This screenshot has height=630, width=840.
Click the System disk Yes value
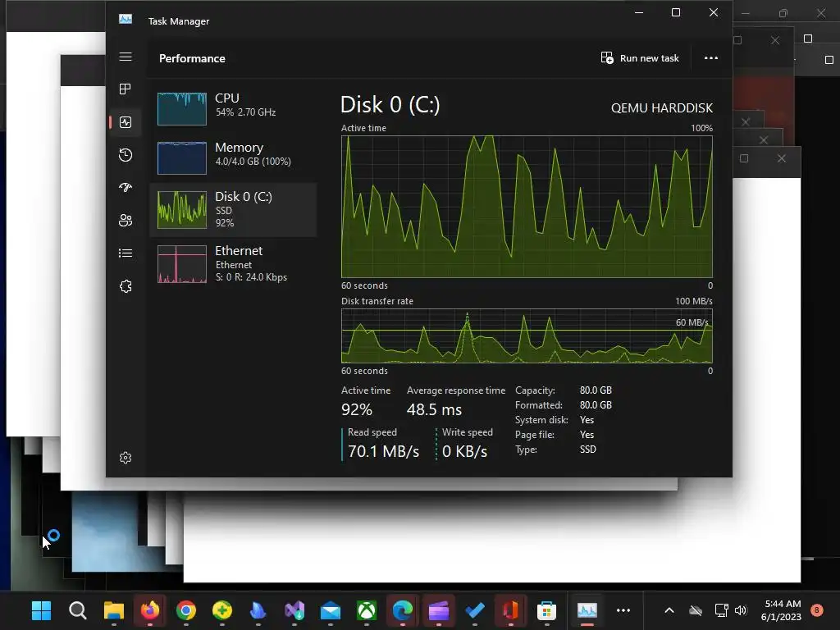coord(587,420)
